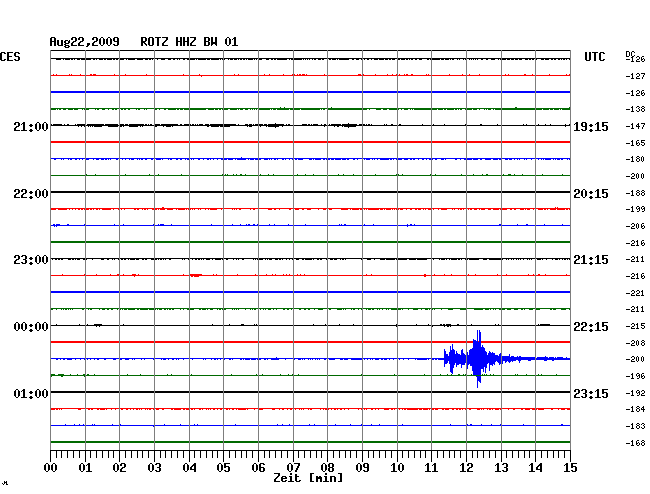The width and height of the screenshot is (650, 494).
Task: Click the 22:00 local time label
Action: pyautogui.click(x=31, y=194)
